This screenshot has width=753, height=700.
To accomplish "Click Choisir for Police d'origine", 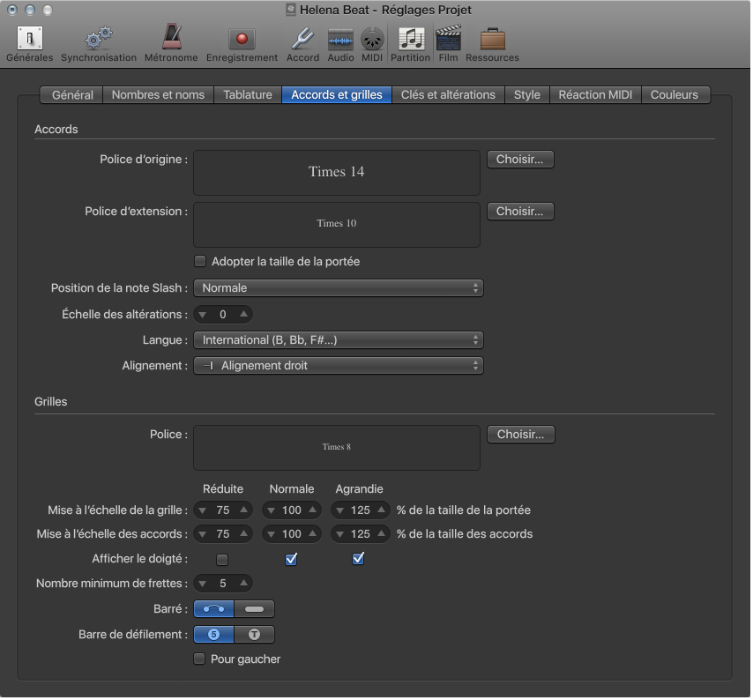I will (520, 160).
